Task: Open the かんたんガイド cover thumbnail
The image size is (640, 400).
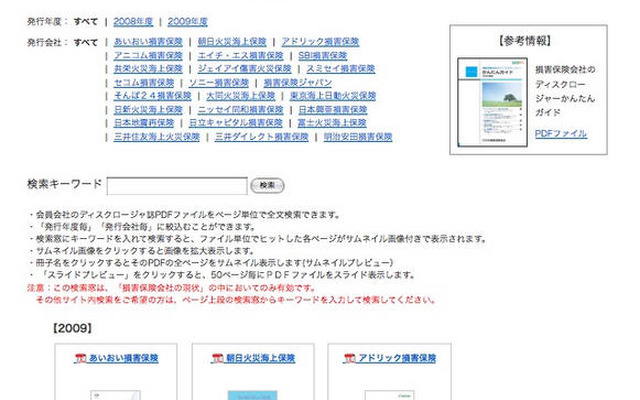Action: click(x=492, y=102)
